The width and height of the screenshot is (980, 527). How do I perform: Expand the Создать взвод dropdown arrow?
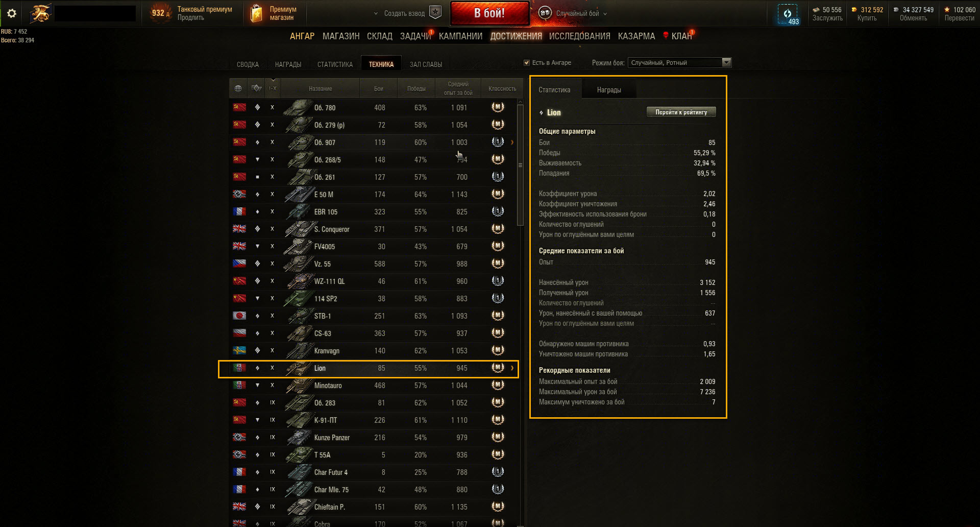(376, 14)
